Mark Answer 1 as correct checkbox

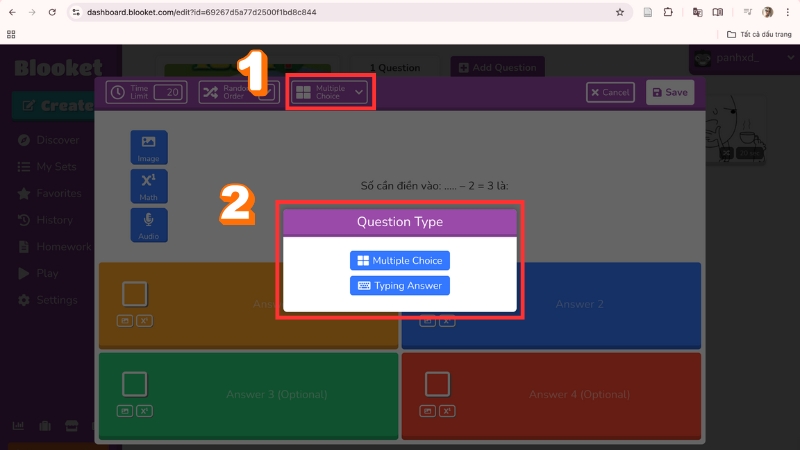pos(135,294)
